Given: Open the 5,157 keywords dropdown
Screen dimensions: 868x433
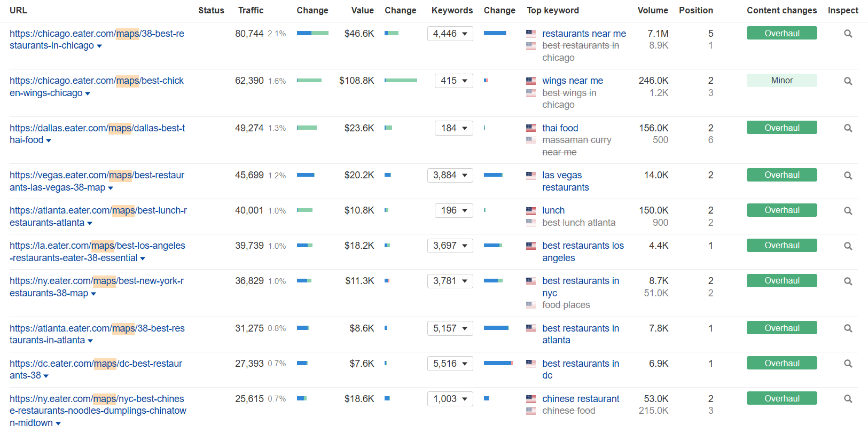Looking at the screenshot, I should 450,328.
